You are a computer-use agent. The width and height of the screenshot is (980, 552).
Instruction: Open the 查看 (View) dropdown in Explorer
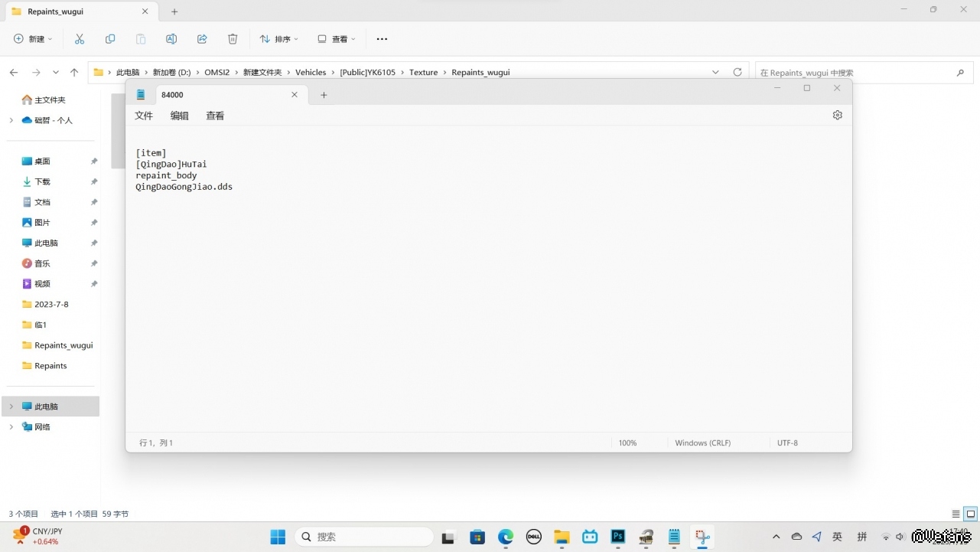[x=337, y=39]
